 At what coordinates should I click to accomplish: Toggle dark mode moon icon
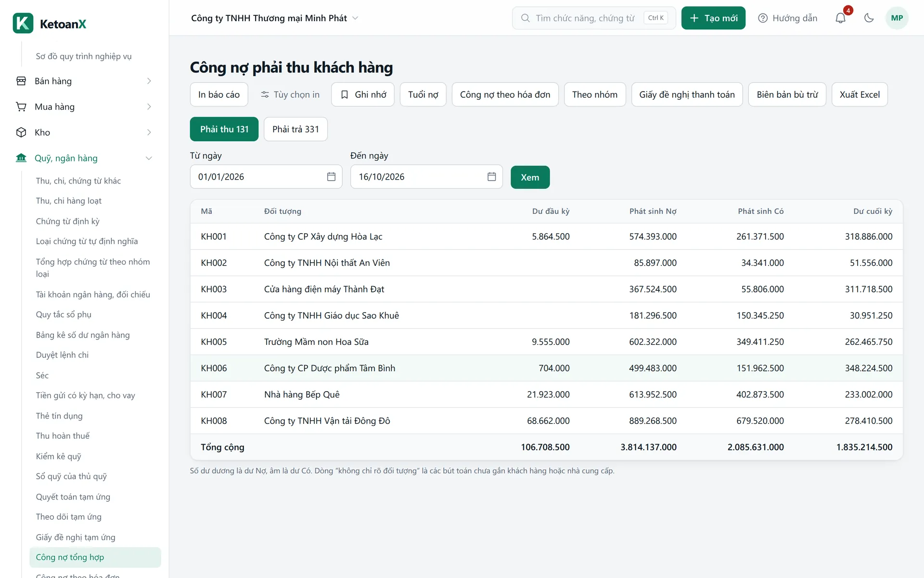(x=869, y=18)
